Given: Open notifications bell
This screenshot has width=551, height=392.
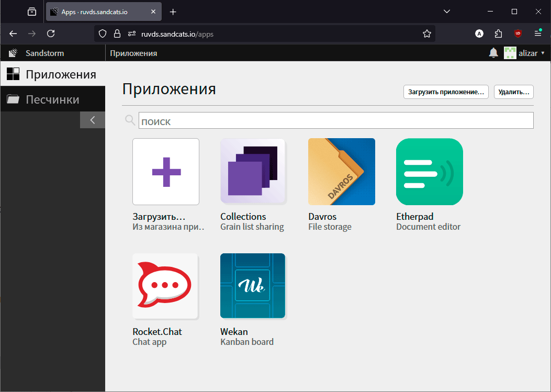Looking at the screenshot, I should click(x=493, y=53).
